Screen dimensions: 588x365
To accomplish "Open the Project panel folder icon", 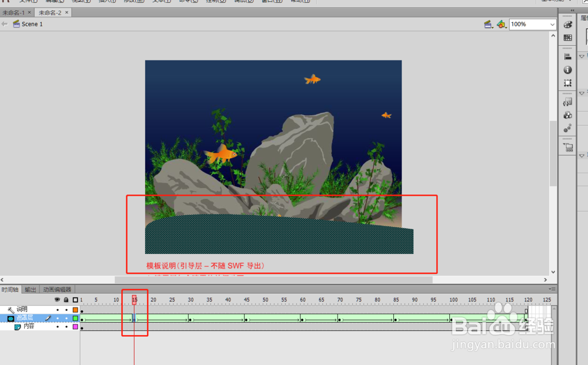I will [568, 147].
